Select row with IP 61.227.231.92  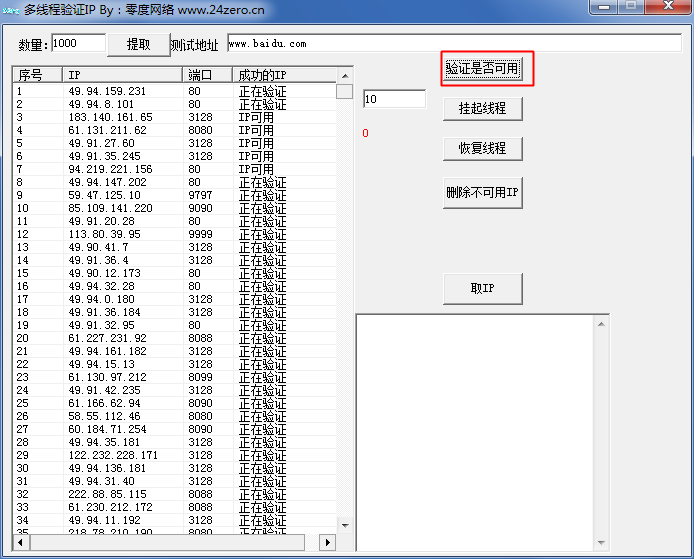tap(174, 338)
